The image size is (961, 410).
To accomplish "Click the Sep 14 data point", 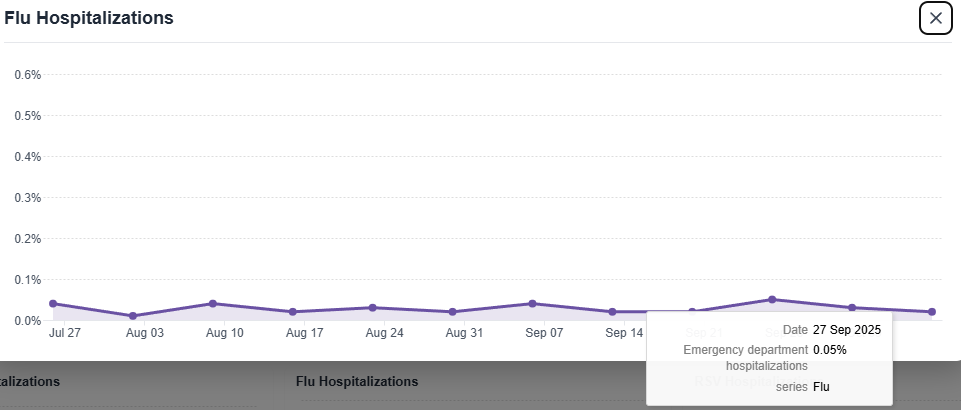I will click(612, 312).
